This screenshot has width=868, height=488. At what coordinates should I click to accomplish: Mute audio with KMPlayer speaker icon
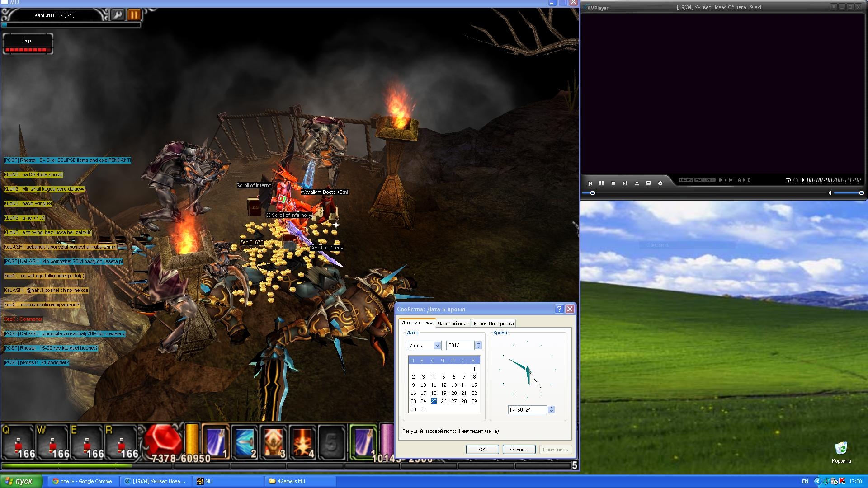[x=830, y=193]
